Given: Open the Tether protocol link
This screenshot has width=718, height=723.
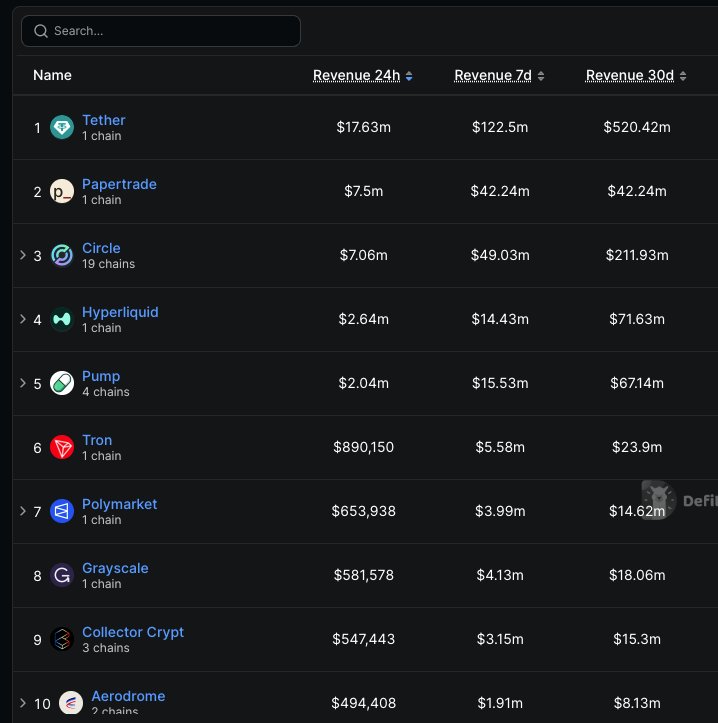Looking at the screenshot, I should [104, 120].
